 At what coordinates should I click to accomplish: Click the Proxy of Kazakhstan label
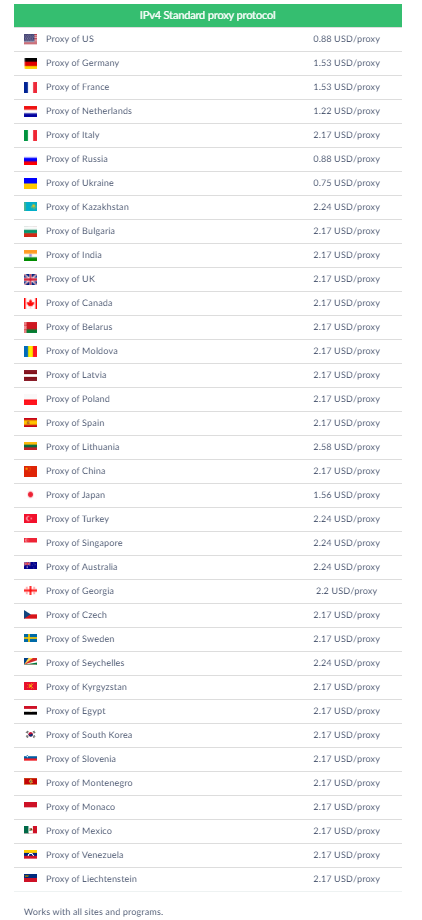tap(87, 207)
